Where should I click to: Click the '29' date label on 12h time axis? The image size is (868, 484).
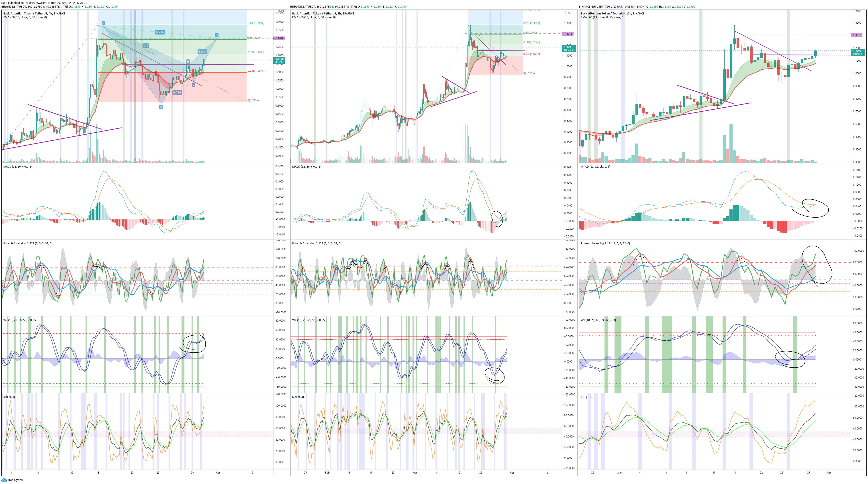click(808, 473)
